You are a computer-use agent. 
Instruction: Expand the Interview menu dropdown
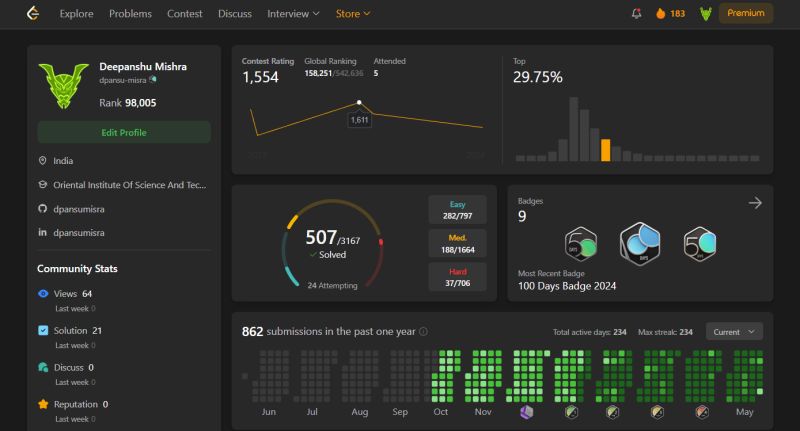(x=293, y=14)
